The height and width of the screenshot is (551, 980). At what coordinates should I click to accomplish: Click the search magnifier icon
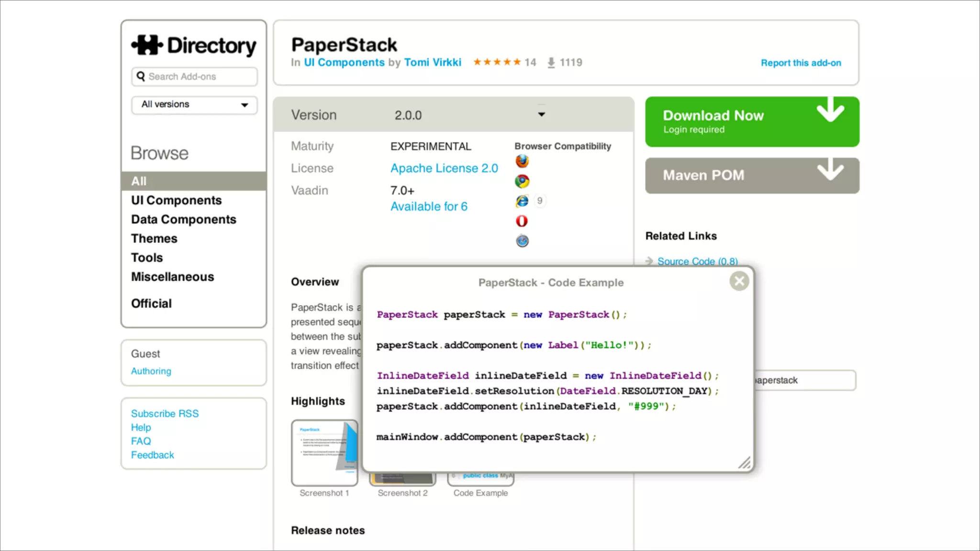pyautogui.click(x=141, y=77)
